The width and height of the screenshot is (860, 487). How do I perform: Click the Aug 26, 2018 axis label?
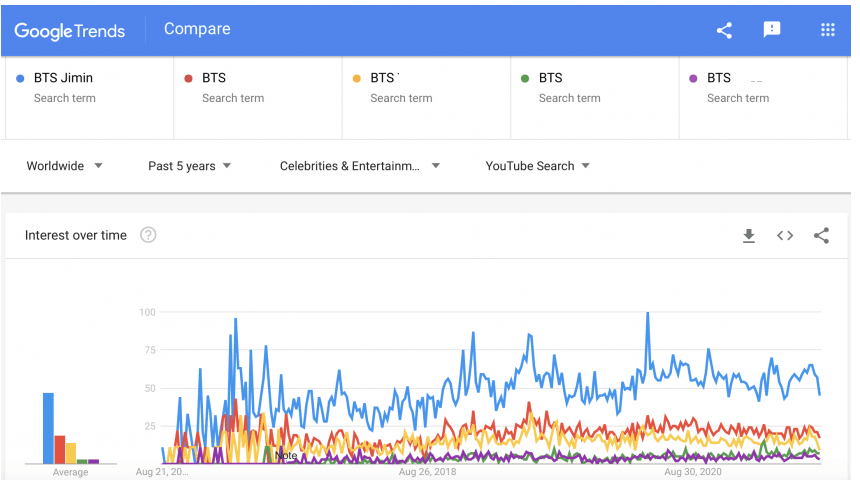(x=427, y=472)
